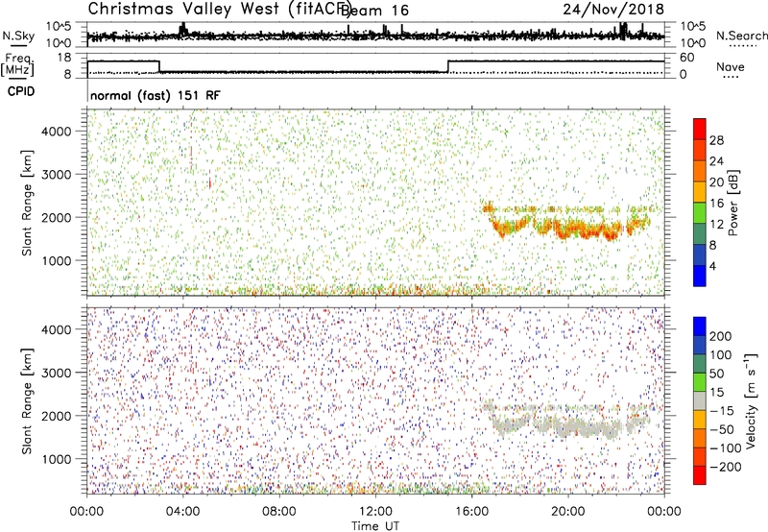Screen dimensions: 768x532
Task: Click the N.Sky legend label
Action: point(18,36)
